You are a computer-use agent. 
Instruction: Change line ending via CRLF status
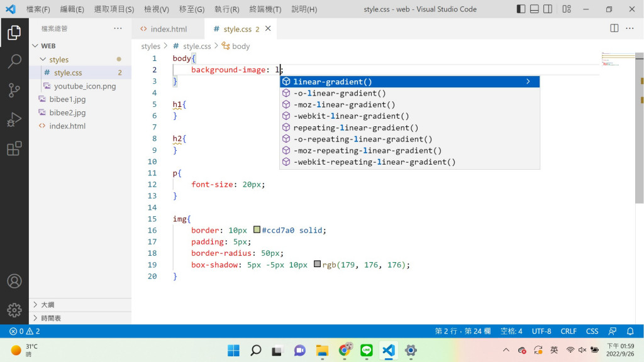point(569,331)
